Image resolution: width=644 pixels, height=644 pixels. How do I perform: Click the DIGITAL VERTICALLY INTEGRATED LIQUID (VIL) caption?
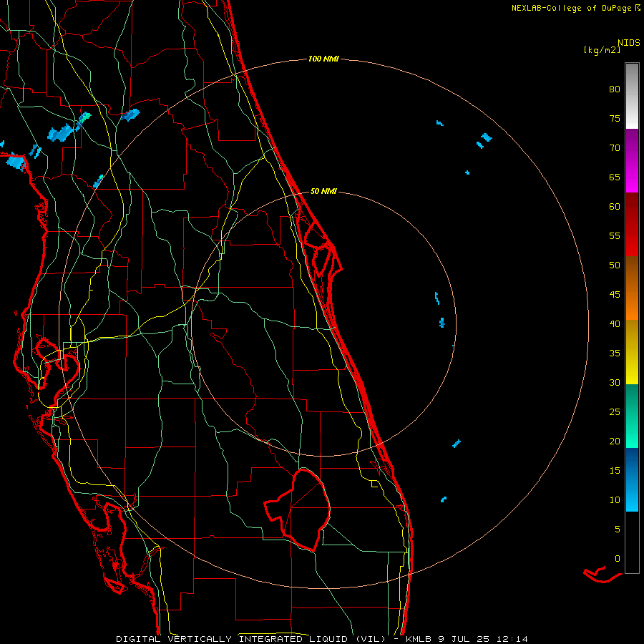251,639
